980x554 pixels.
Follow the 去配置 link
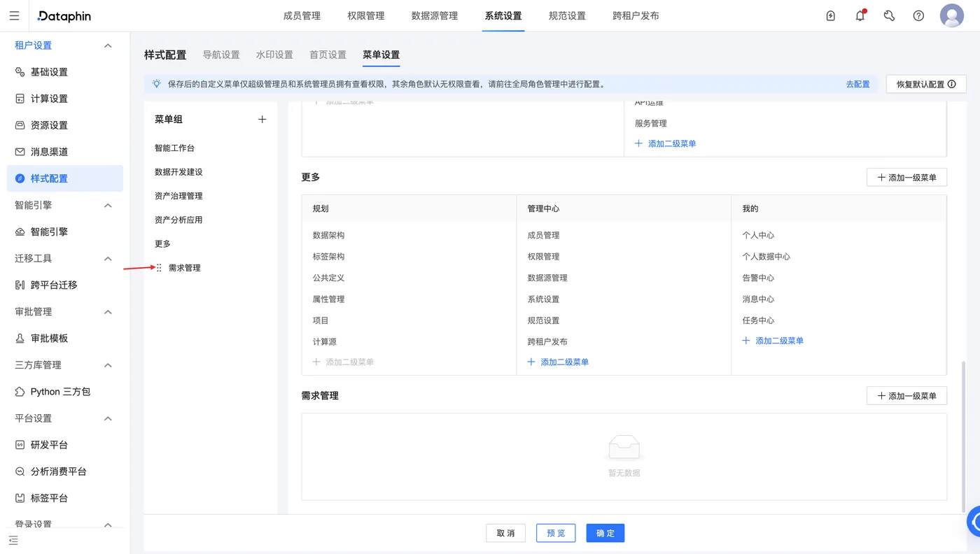pyautogui.click(x=857, y=84)
